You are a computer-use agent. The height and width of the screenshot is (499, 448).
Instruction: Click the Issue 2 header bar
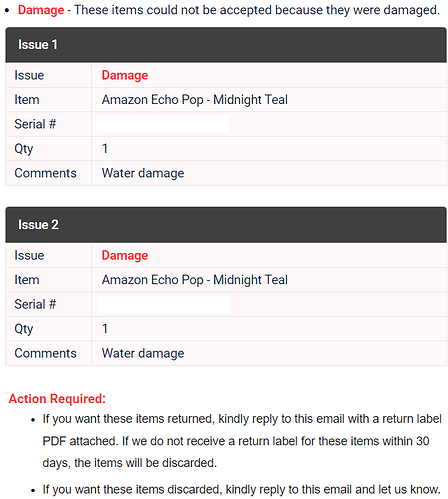point(226,225)
